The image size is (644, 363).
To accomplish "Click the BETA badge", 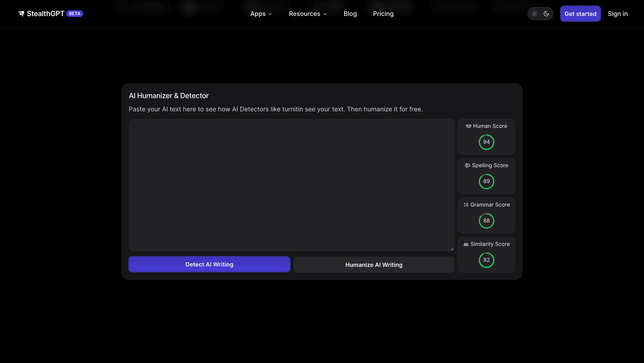I will (x=74, y=14).
